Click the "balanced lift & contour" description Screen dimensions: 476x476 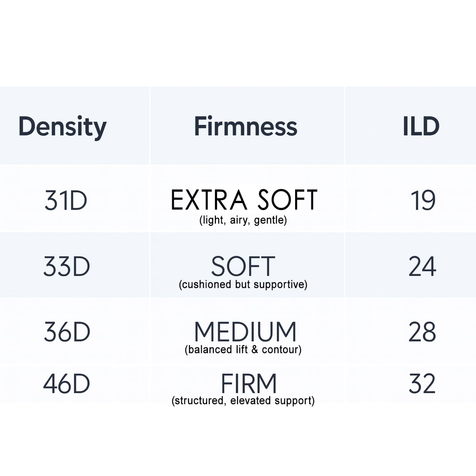243,350
